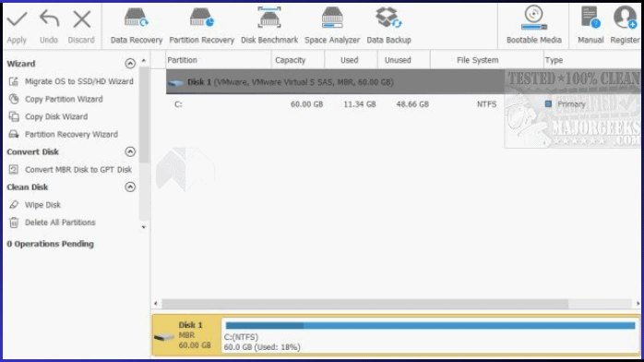
Task: Collapse the Clean Disk section
Action: (x=130, y=187)
